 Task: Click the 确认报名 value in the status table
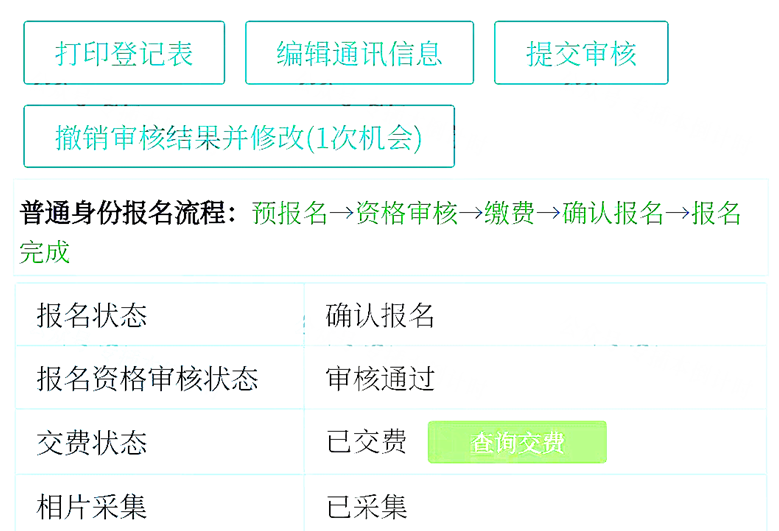click(380, 316)
